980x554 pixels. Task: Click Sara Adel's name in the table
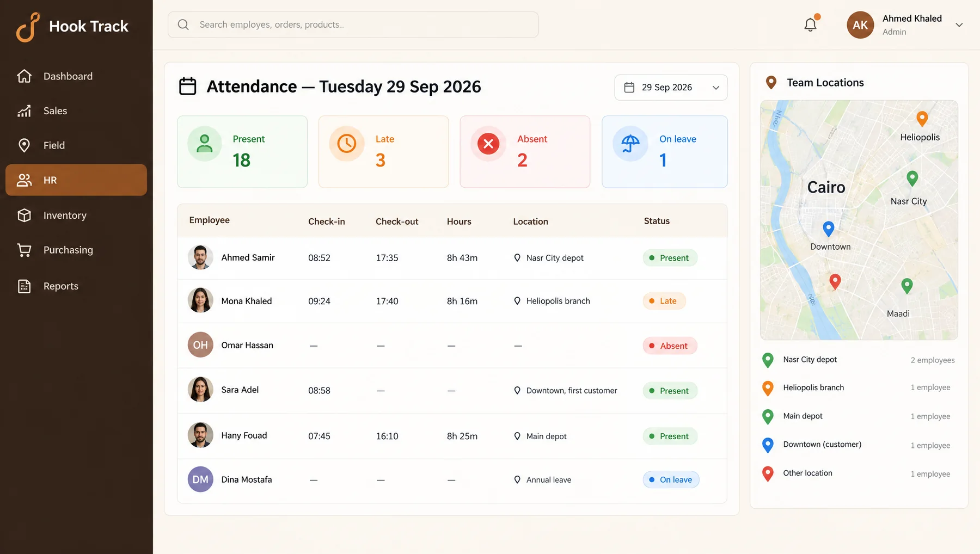(240, 390)
